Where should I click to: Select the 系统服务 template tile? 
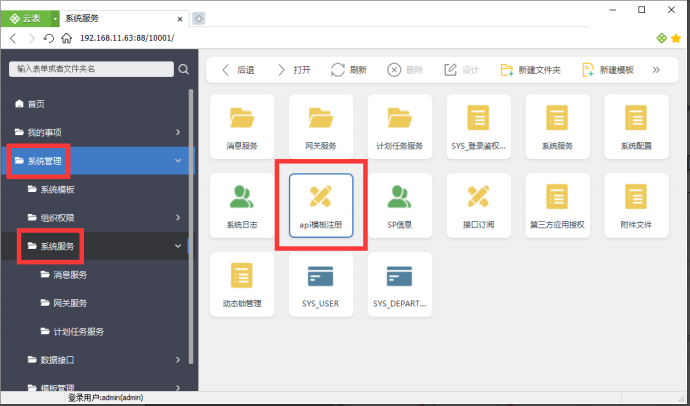[x=557, y=127]
